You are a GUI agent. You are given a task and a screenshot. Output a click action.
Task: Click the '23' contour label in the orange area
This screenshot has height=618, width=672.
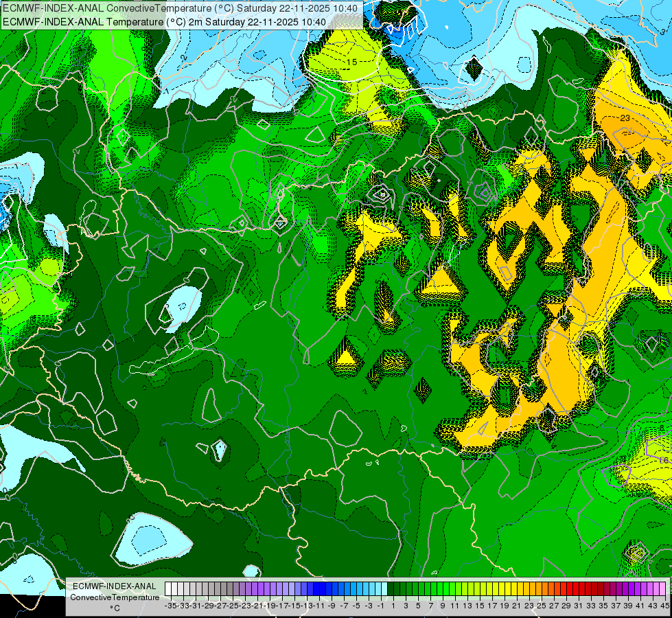(625, 118)
